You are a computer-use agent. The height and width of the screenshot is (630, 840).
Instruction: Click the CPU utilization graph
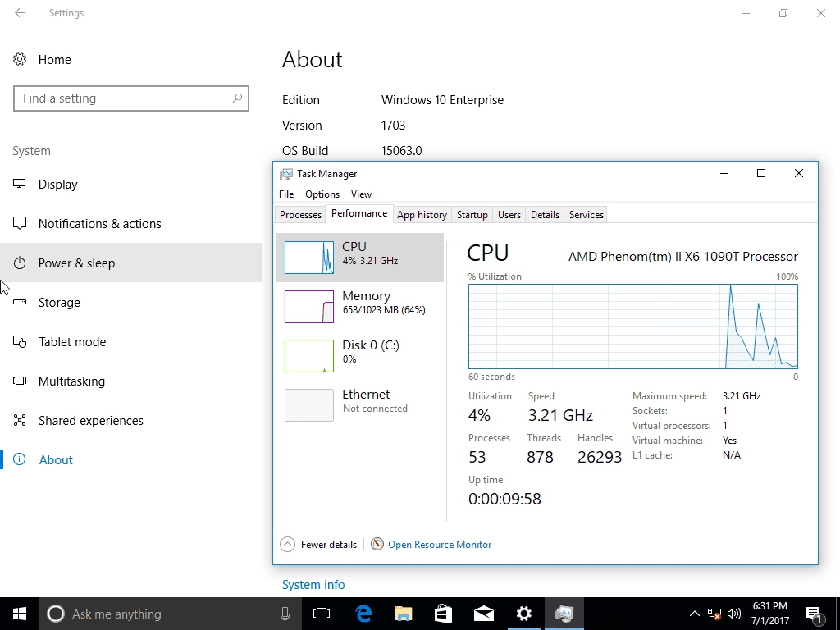pos(633,326)
